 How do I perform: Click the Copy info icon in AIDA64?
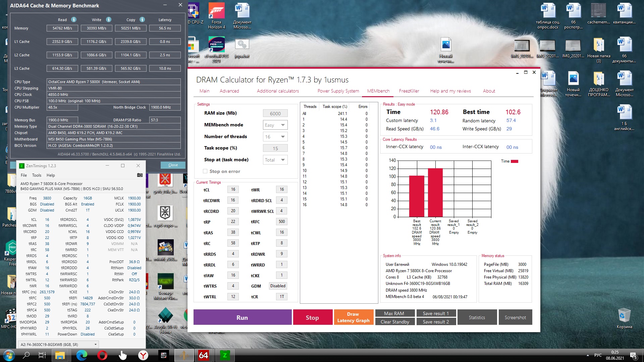coord(142,19)
